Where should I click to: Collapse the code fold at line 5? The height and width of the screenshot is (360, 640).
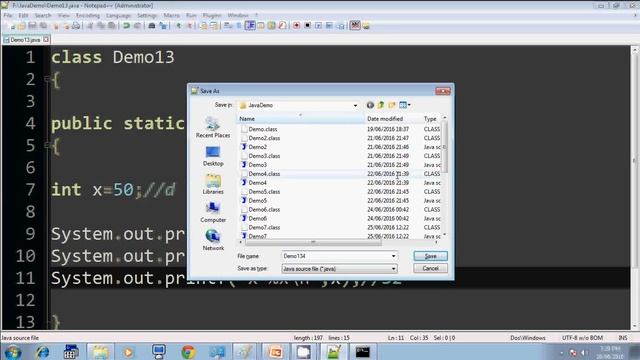pyautogui.click(x=47, y=144)
